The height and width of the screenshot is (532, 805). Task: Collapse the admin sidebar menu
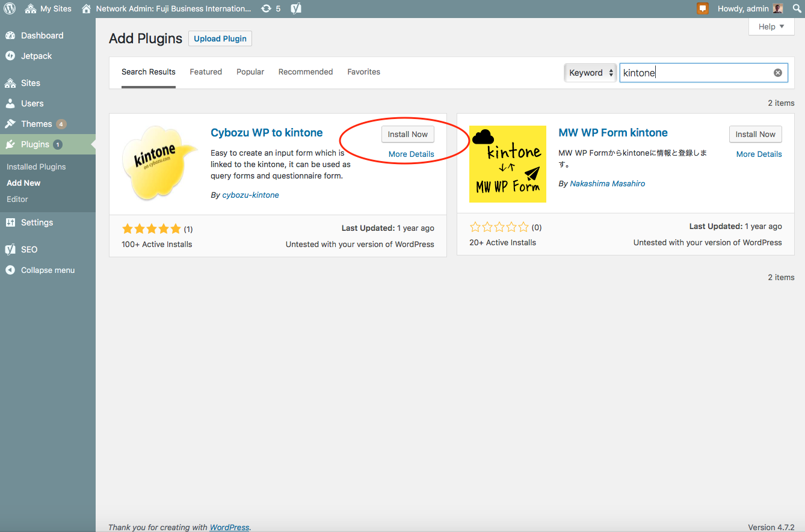coord(48,270)
